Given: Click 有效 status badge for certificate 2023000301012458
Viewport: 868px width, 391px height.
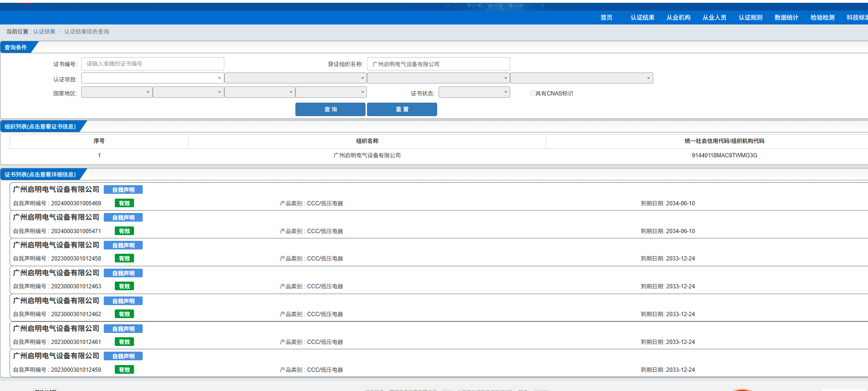Looking at the screenshot, I should tap(124, 259).
